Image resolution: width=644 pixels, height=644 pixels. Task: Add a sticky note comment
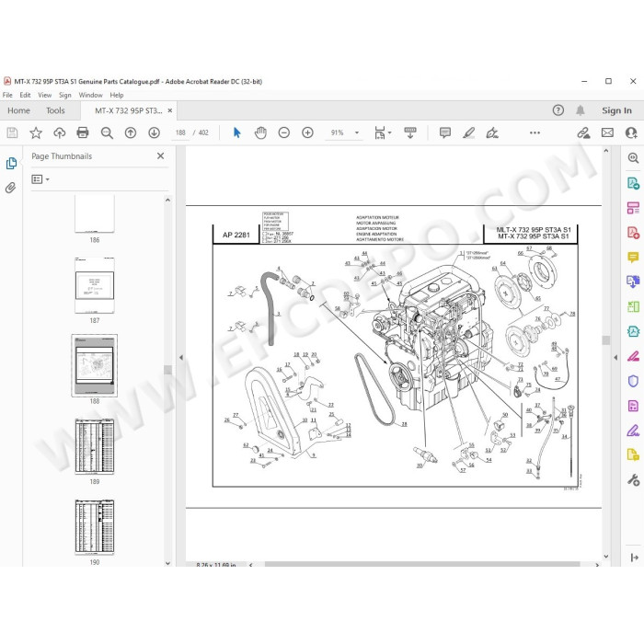pos(444,132)
